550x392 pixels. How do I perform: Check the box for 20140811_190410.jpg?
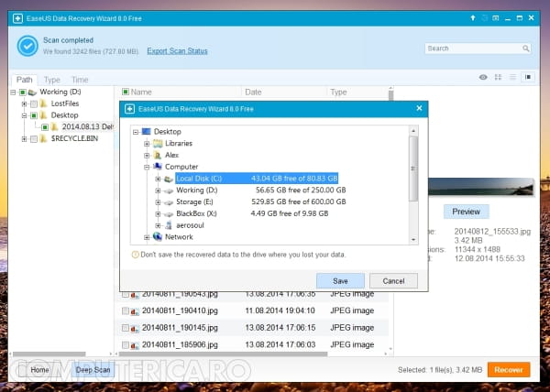126,310
